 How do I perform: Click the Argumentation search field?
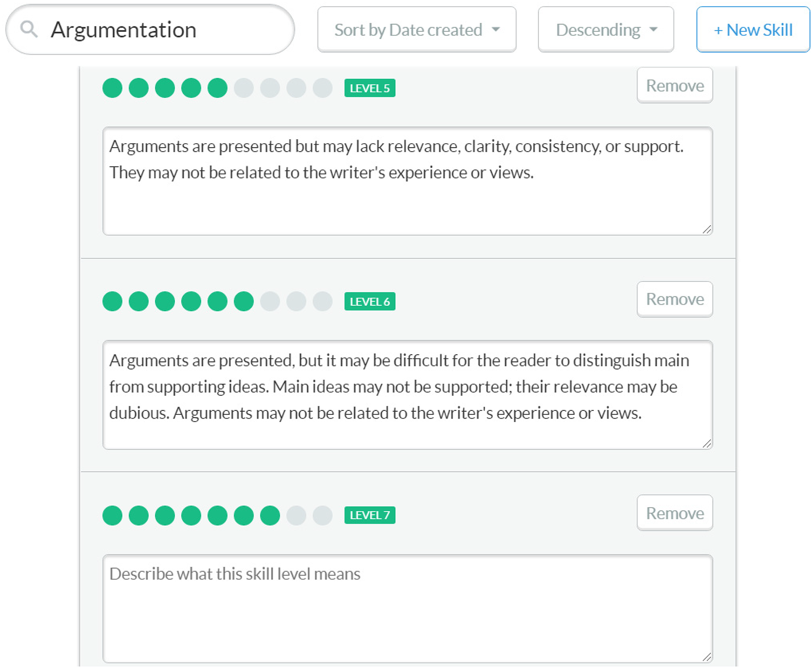tap(150, 30)
